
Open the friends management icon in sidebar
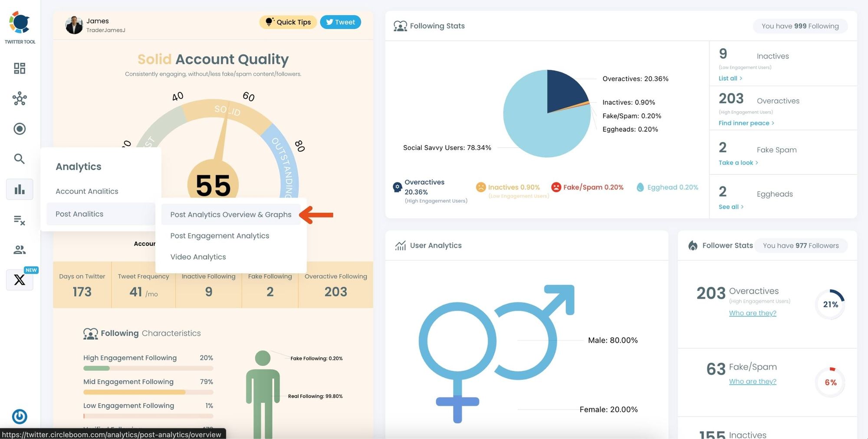coord(19,249)
